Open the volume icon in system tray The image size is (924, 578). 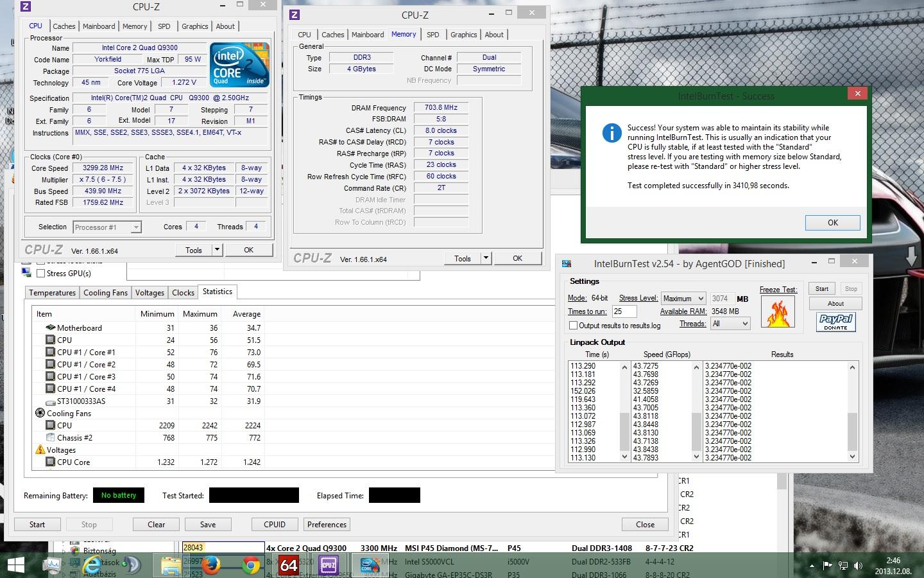click(857, 565)
